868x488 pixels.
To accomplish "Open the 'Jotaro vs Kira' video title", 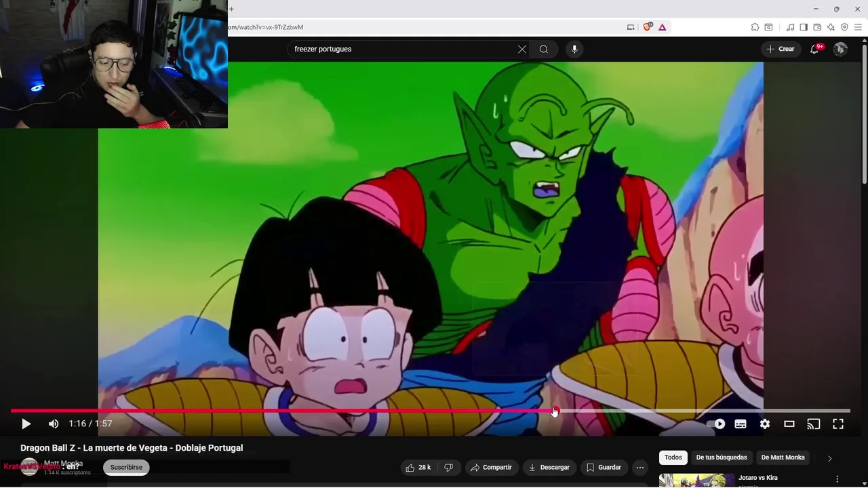I will point(758,478).
